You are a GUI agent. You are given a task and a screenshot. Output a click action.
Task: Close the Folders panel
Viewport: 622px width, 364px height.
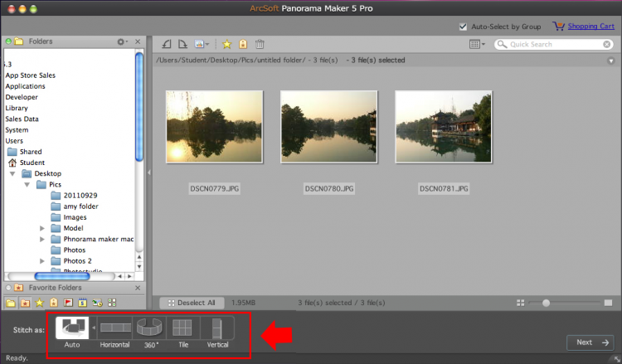(x=138, y=41)
